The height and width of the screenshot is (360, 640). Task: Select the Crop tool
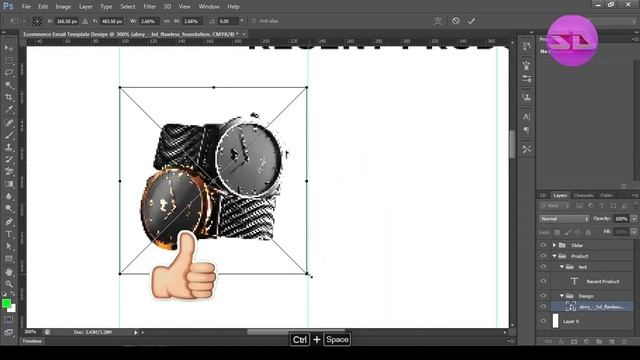pos(9,98)
